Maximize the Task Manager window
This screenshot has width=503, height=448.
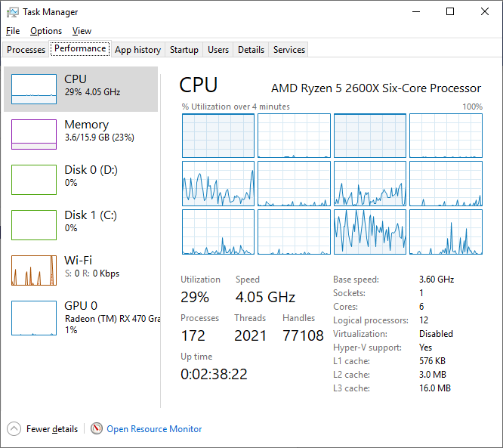click(450, 12)
